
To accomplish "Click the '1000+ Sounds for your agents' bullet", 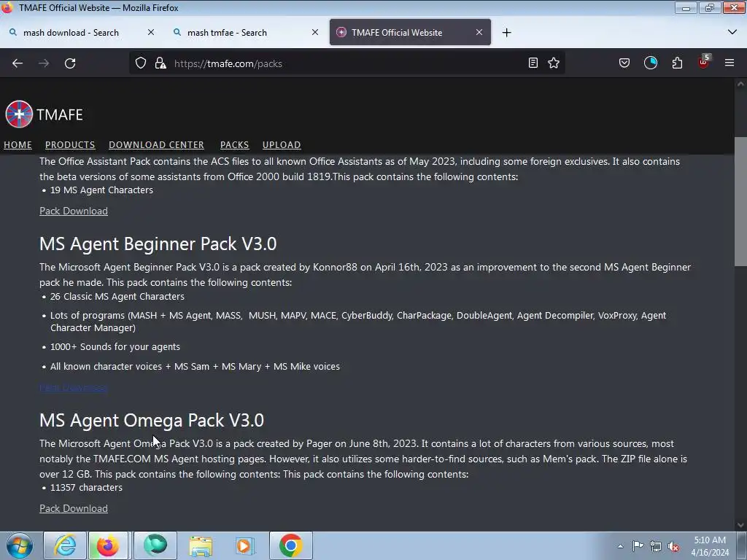I will click(115, 346).
